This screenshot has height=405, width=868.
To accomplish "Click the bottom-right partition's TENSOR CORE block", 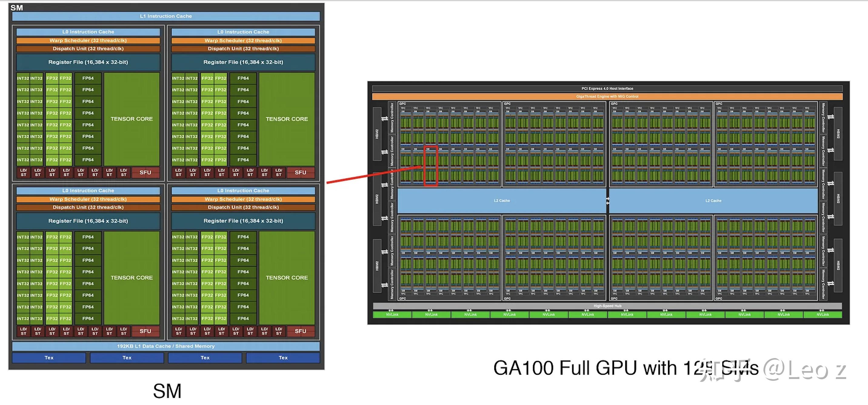I will pos(286,278).
